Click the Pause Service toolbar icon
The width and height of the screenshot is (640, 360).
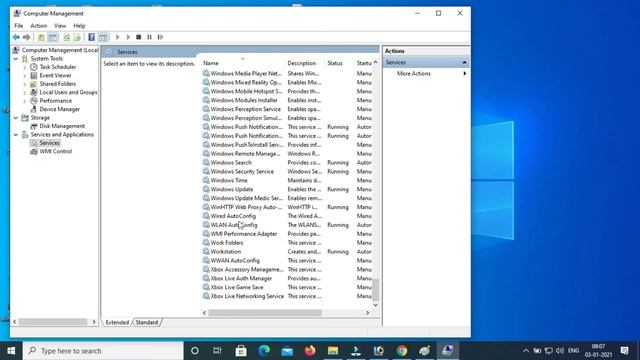149,37
